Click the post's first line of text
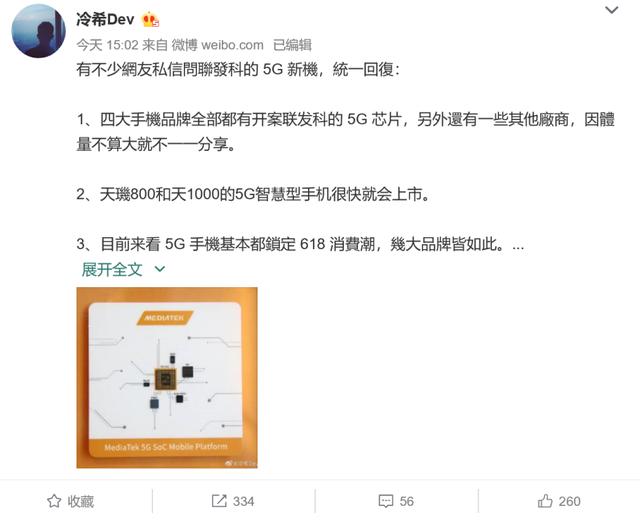 (238, 70)
